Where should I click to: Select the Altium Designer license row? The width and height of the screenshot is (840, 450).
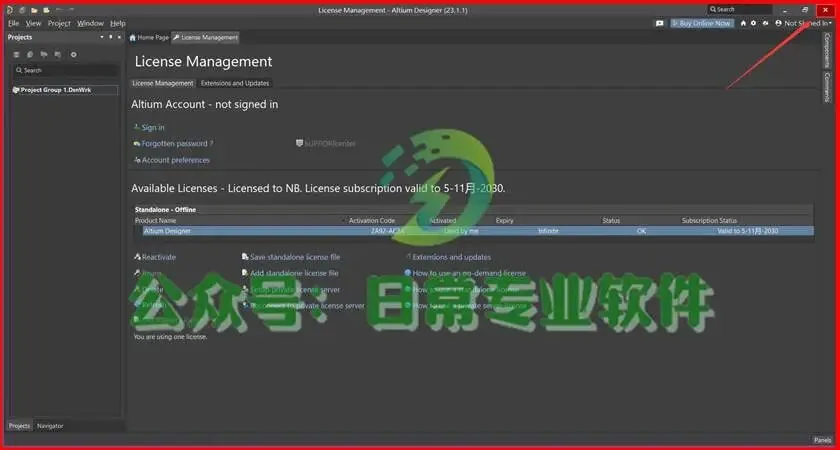478,231
